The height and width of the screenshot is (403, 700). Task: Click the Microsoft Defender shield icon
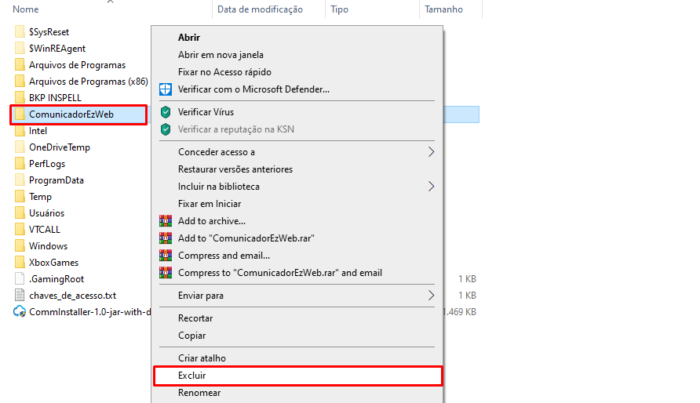(x=166, y=89)
